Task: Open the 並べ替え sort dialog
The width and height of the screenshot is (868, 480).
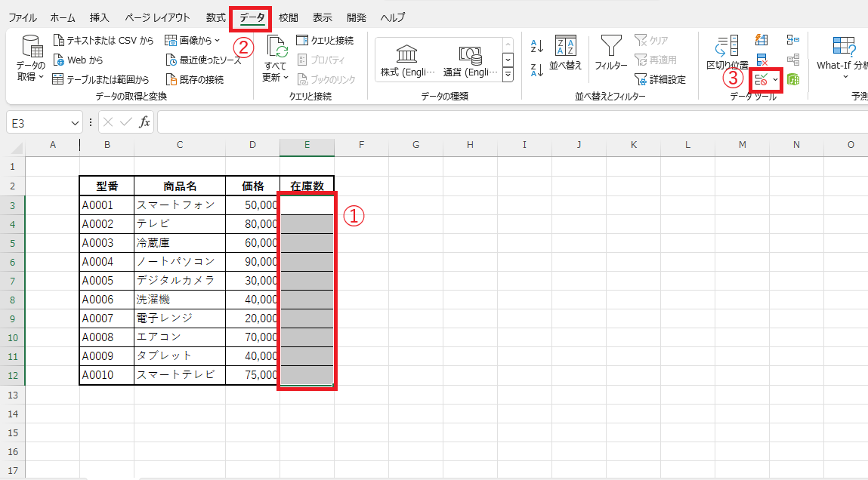Action: tap(565, 51)
